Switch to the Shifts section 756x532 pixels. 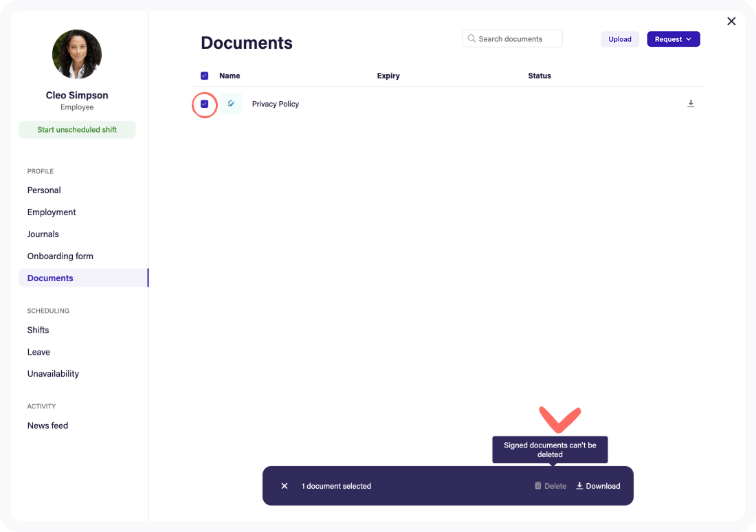point(38,330)
